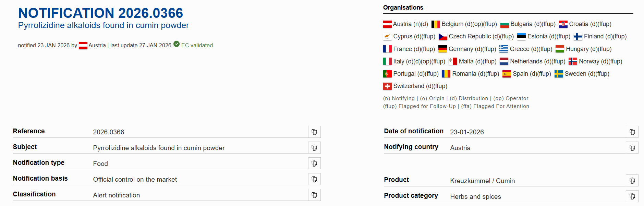Click the Norway flag icon
Image resolution: width=644 pixels, height=206 pixels.
[x=573, y=61]
